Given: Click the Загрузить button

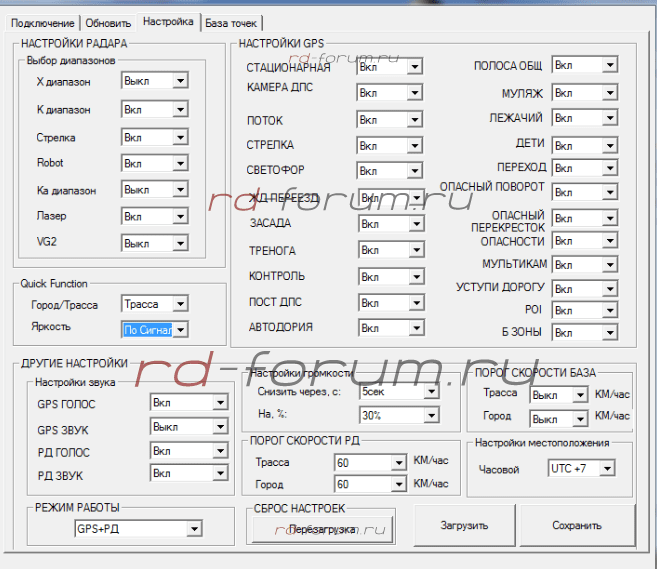Looking at the screenshot, I should point(464,525).
